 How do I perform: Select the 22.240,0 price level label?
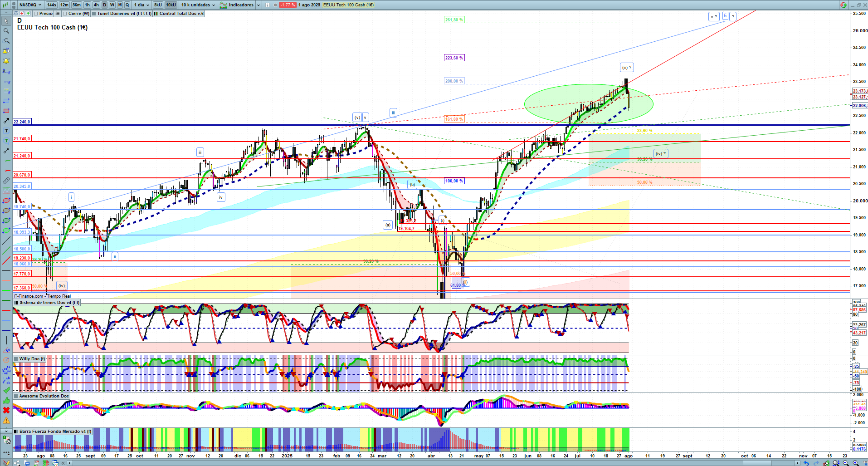pyautogui.click(x=22, y=122)
